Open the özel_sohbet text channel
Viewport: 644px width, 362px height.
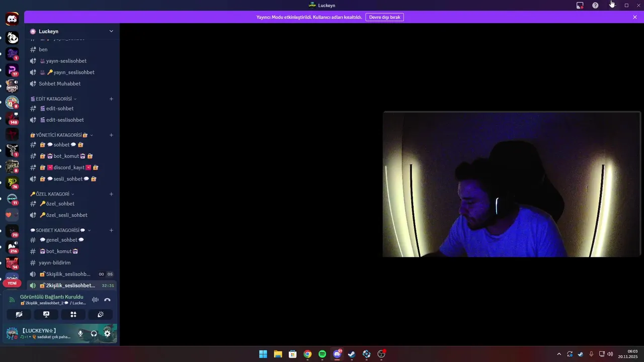pos(72,204)
